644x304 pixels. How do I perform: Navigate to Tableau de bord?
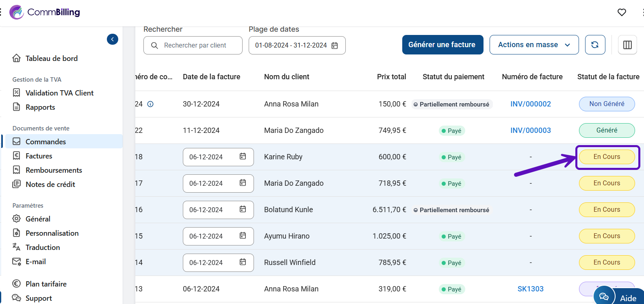(51, 59)
